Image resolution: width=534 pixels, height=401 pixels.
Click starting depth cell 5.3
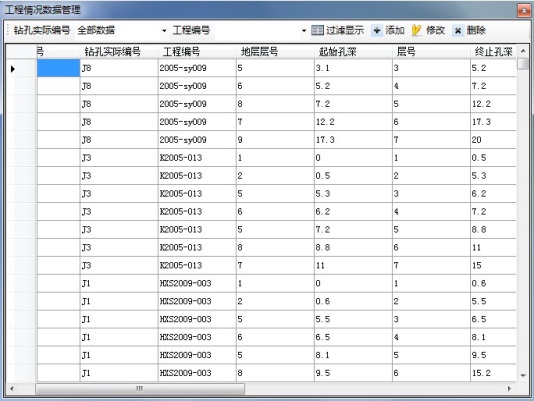pyautogui.click(x=353, y=194)
